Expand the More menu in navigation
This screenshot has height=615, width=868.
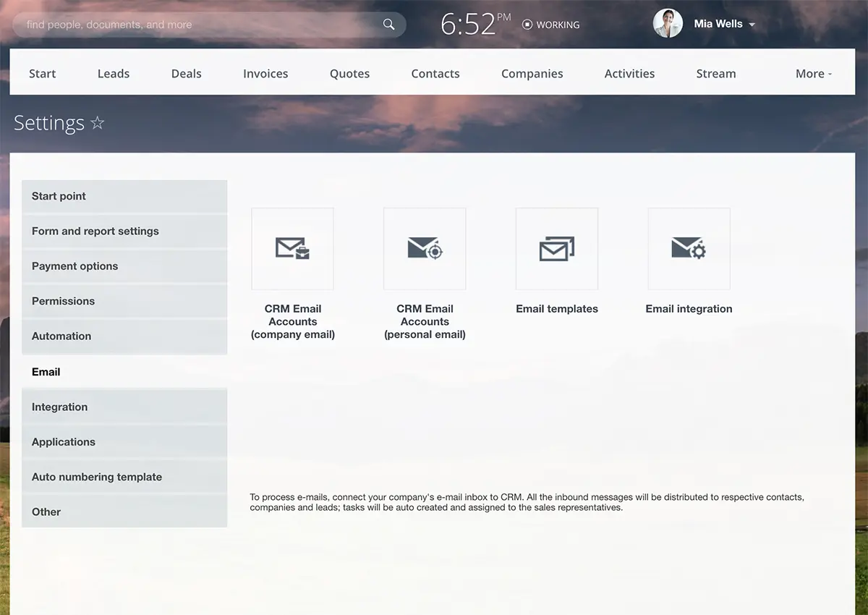pyautogui.click(x=814, y=74)
